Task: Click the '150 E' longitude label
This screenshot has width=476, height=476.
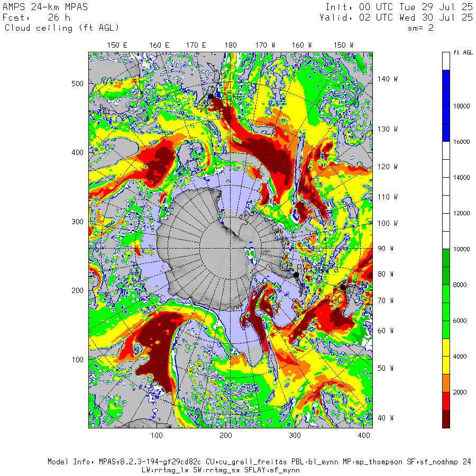Action: point(117,45)
